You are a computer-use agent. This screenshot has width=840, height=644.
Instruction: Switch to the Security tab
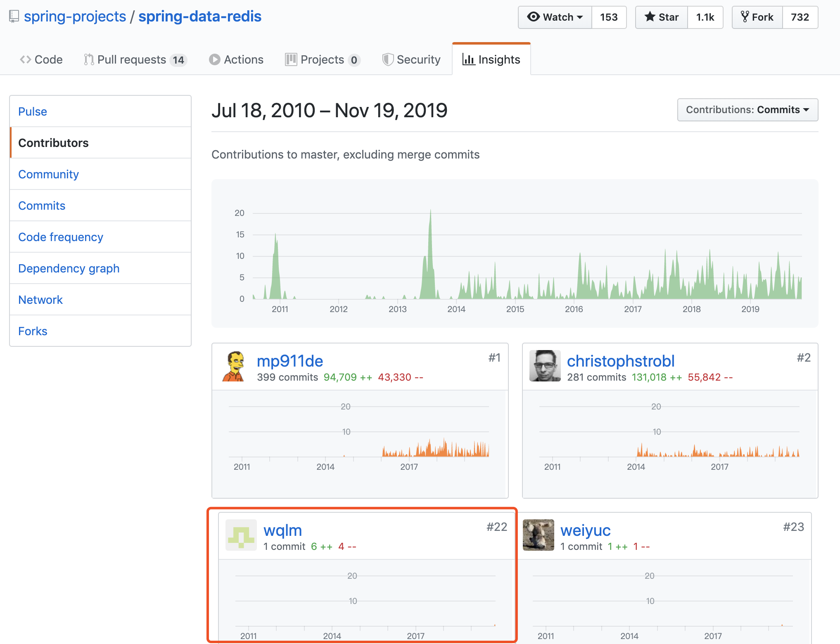(411, 60)
